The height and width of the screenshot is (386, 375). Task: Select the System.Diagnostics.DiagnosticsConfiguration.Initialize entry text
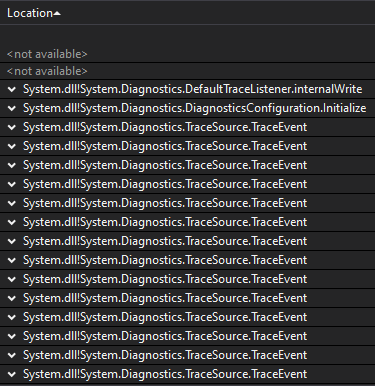[194, 108]
